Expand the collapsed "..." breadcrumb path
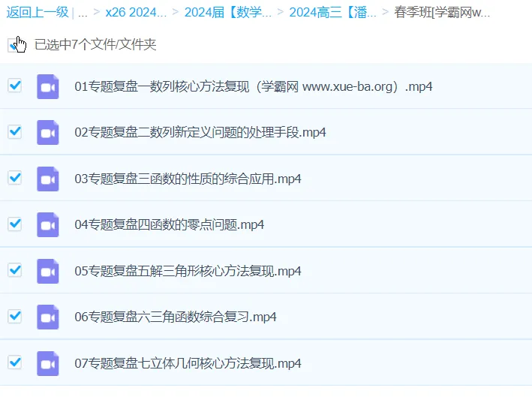This screenshot has width=532, height=397. tap(83, 12)
